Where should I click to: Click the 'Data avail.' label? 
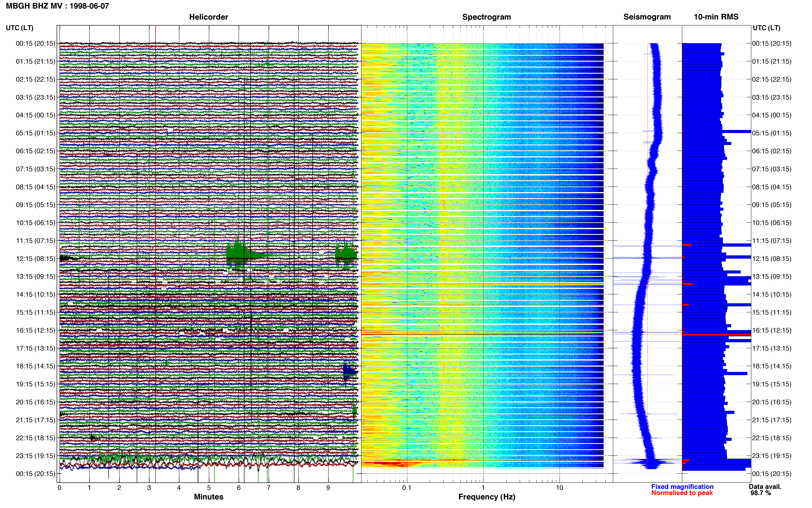pos(765,487)
